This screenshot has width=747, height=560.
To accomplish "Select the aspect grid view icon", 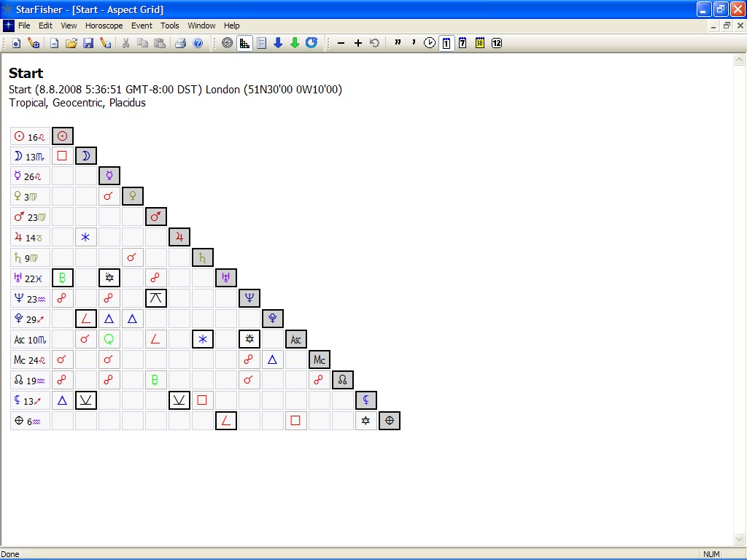I will pyautogui.click(x=244, y=43).
